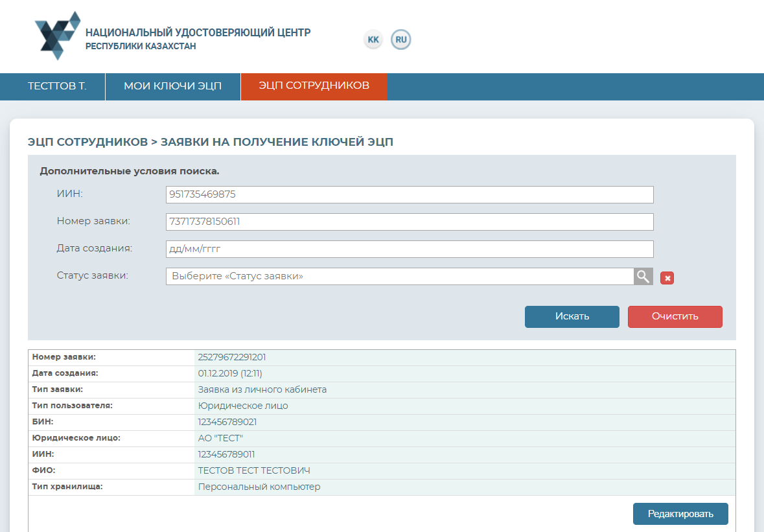764x532 pixels.
Task: Click into the Номер заявки search field
Action: pos(409,222)
